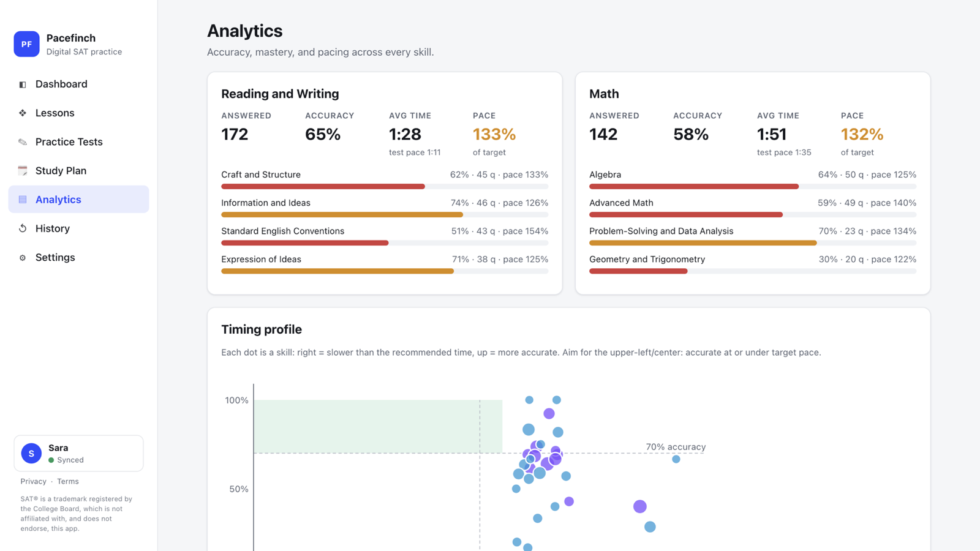Click the Analytics page title
The width and height of the screenshot is (980, 551).
(244, 31)
